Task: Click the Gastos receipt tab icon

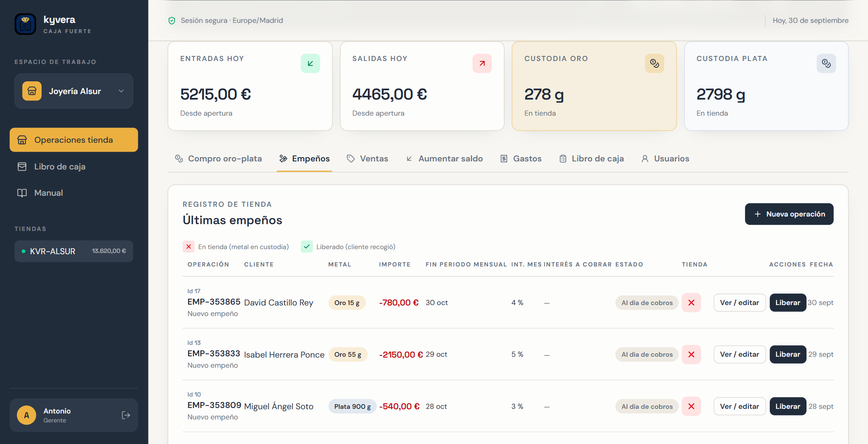Action: coord(504,158)
